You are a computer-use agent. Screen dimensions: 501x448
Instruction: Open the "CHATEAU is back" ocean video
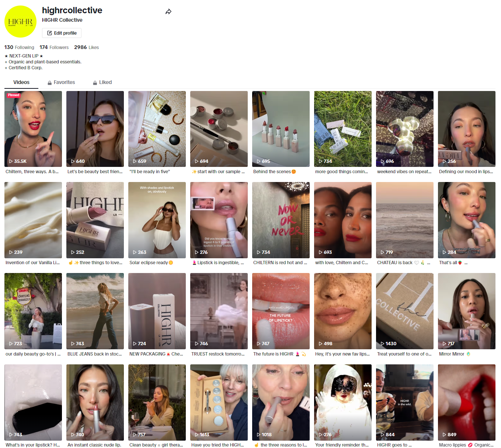tap(405, 220)
